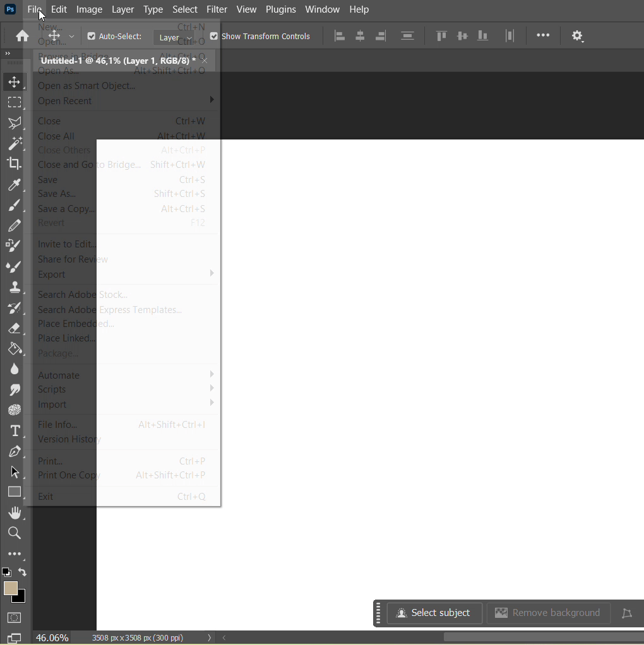Open the Layer menu
Viewport: 644px width, 645px height.
(x=122, y=9)
